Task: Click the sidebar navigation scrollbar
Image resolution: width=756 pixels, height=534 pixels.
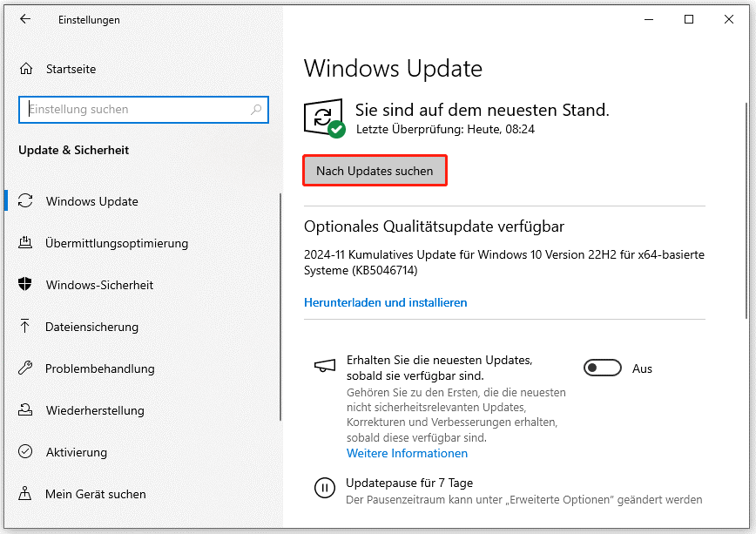Action: (280, 307)
